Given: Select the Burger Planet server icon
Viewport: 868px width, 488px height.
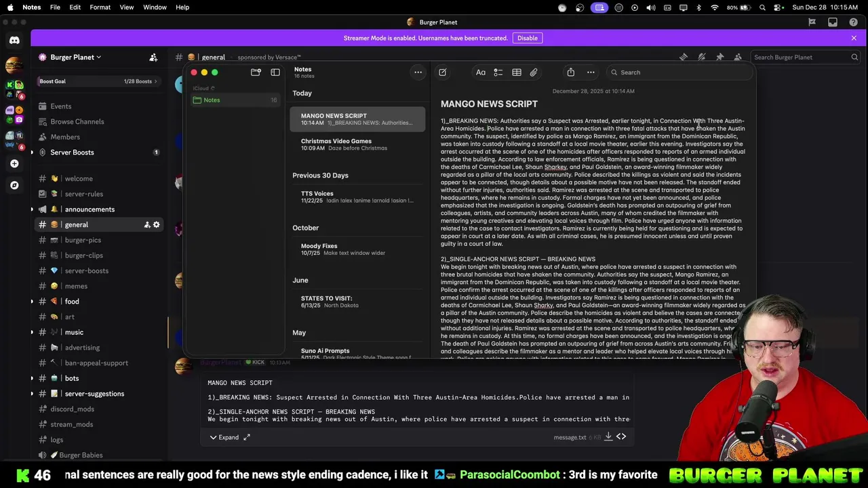Looking at the screenshot, I should [x=14, y=66].
